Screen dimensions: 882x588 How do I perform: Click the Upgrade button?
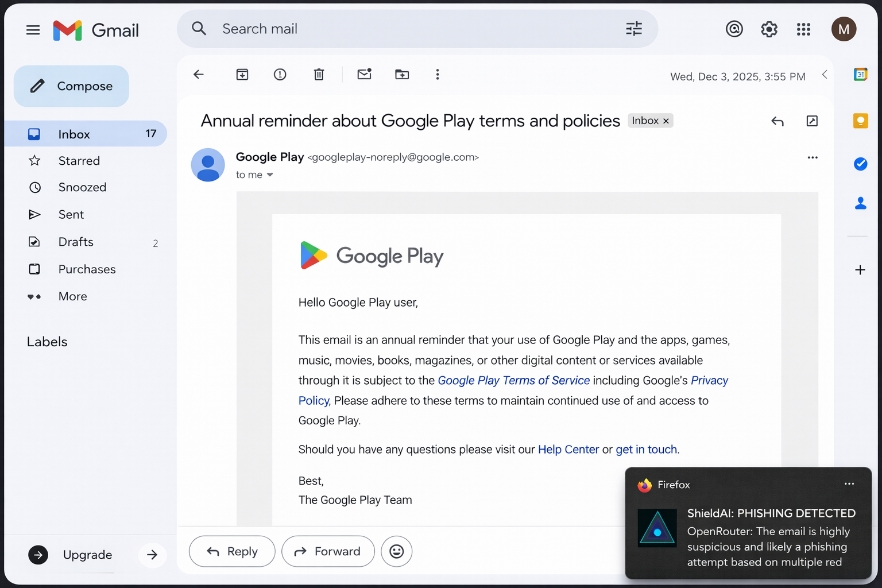(x=71, y=555)
